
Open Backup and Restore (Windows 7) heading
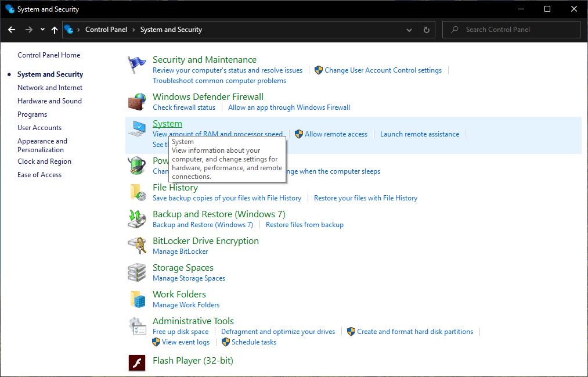click(219, 214)
